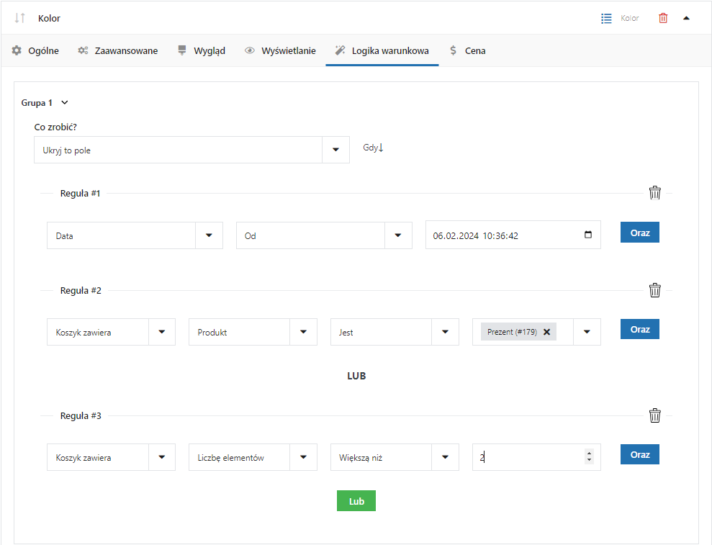
Task: Click Oraz button for Reguła #1
Action: pyautogui.click(x=639, y=233)
